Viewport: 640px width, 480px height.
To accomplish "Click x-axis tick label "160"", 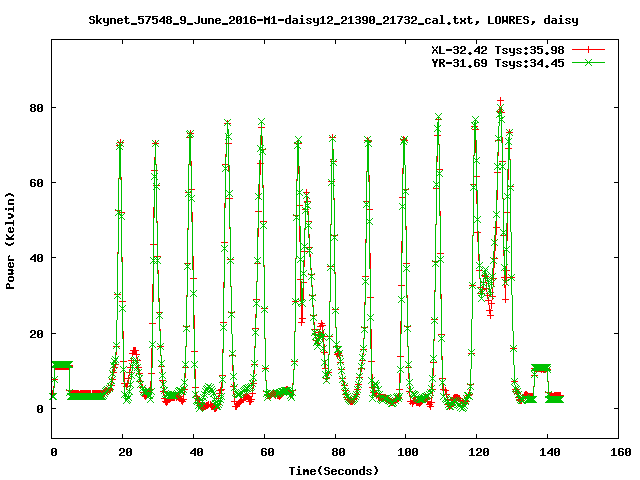I will [620, 452].
